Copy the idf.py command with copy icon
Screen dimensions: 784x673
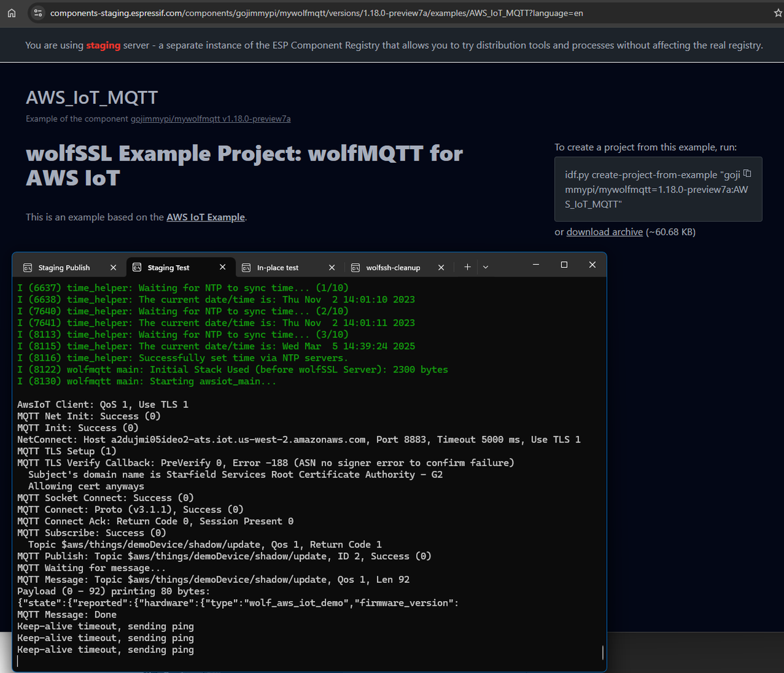point(748,174)
